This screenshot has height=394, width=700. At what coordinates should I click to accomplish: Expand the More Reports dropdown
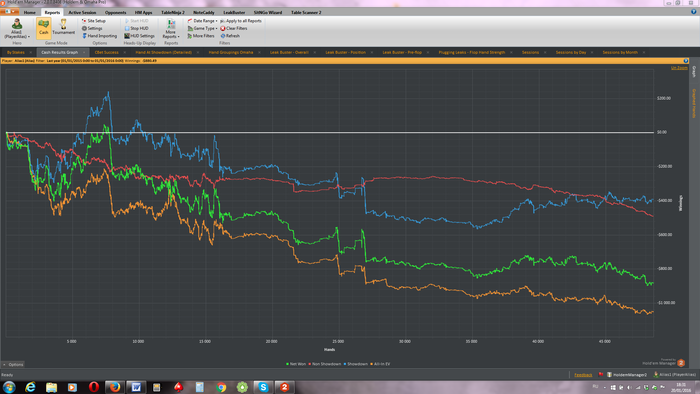tap(171, 29)
